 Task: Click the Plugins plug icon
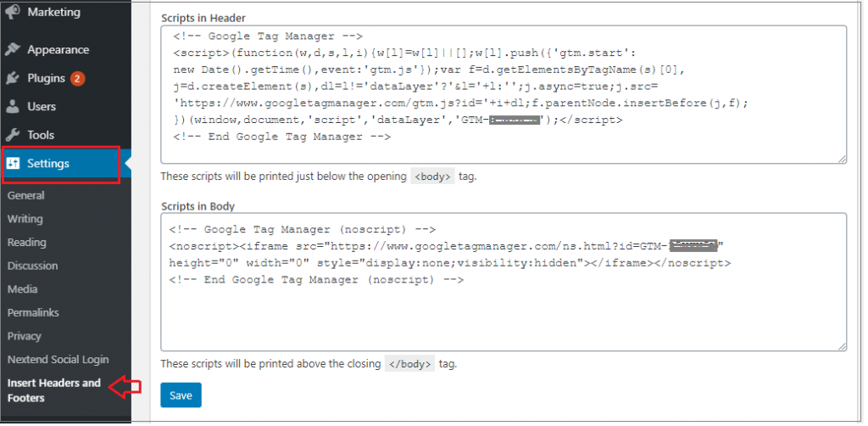pyautogui.click(x=12, y=79)
